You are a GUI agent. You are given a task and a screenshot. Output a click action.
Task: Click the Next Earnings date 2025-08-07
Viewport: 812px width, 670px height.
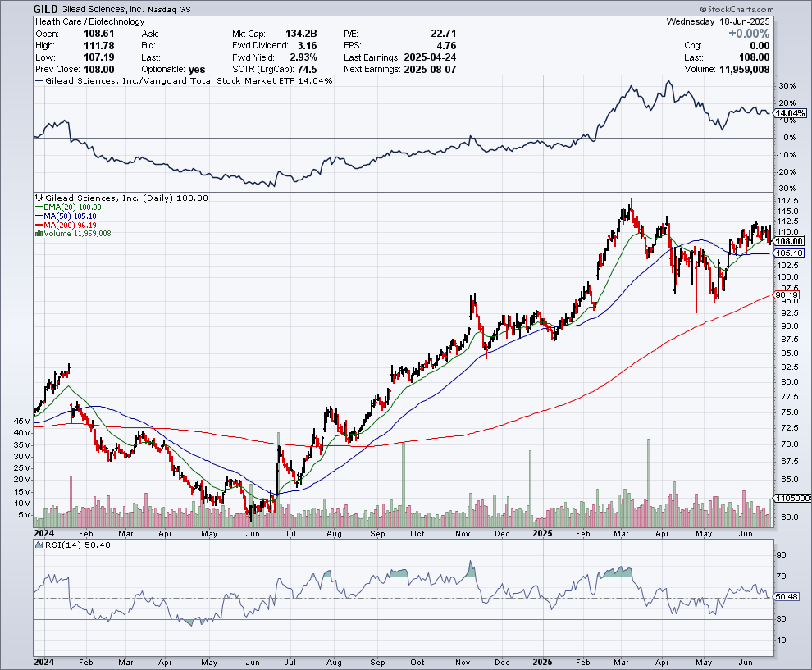pos(430,70)
